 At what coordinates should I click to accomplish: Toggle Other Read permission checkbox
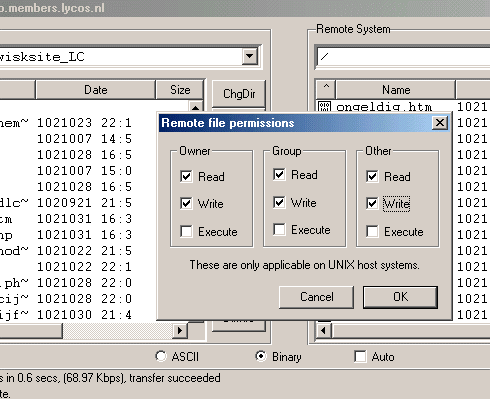[x=372, y=176]
